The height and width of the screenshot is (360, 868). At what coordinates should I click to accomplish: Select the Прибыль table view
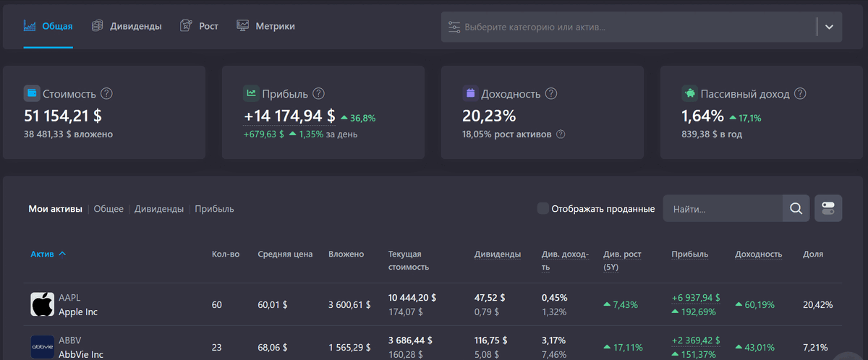[x=214, y=209]
